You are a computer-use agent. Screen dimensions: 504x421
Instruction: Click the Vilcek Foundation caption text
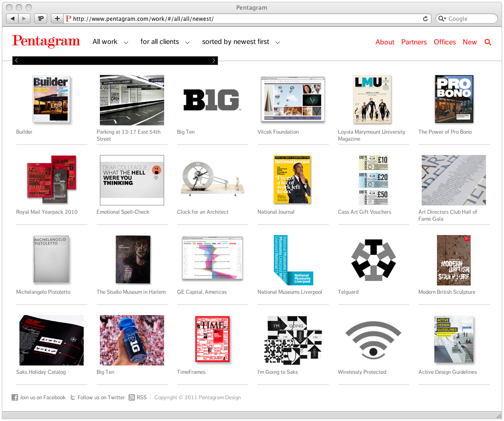tap(278, 132)
